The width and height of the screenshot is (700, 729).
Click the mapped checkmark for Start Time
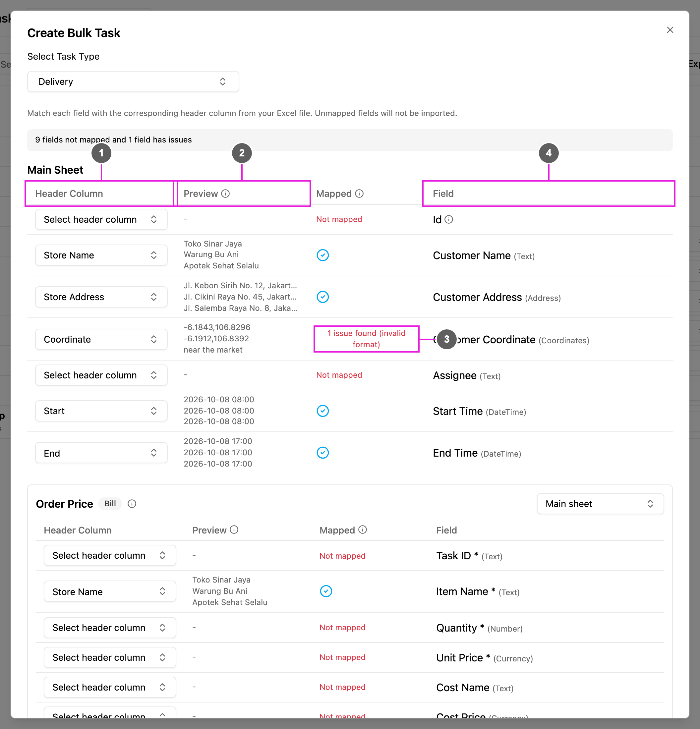[322, 411]
